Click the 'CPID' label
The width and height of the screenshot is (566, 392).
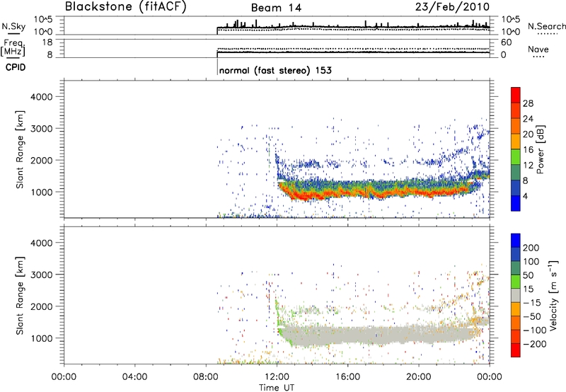pos(16,67)
